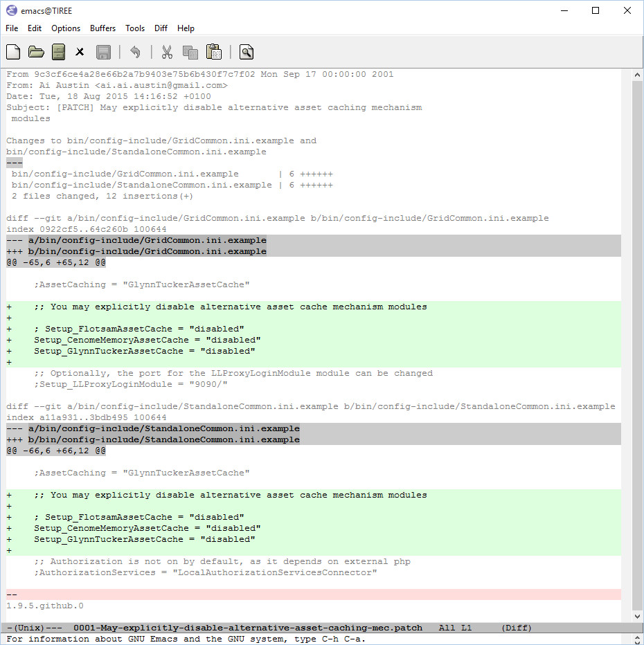Undo the last edit with the Undo arrow
Image resolution: width=644 pixels, height=645 pixels.
136,52
